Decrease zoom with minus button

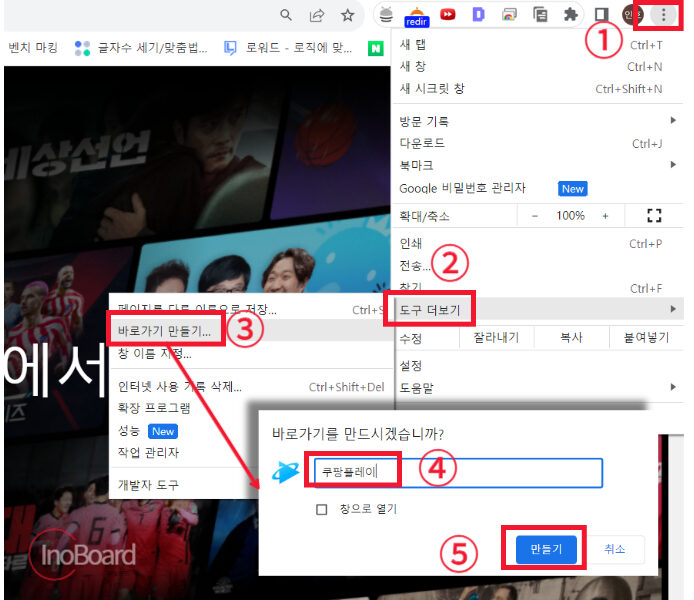[x=535, y=216]
